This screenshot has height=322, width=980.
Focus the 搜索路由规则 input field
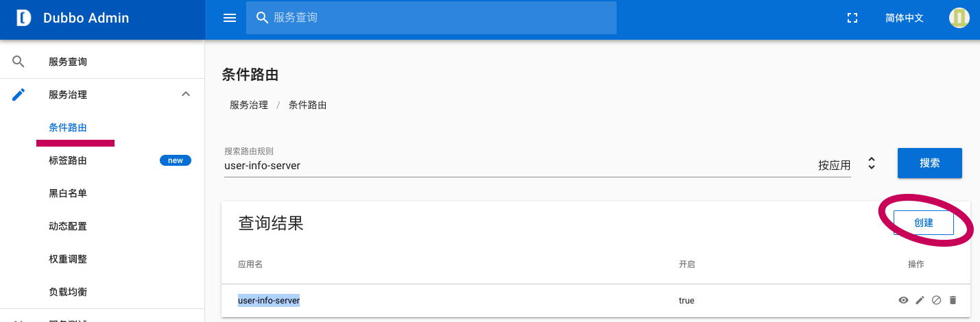coord(514,165)
